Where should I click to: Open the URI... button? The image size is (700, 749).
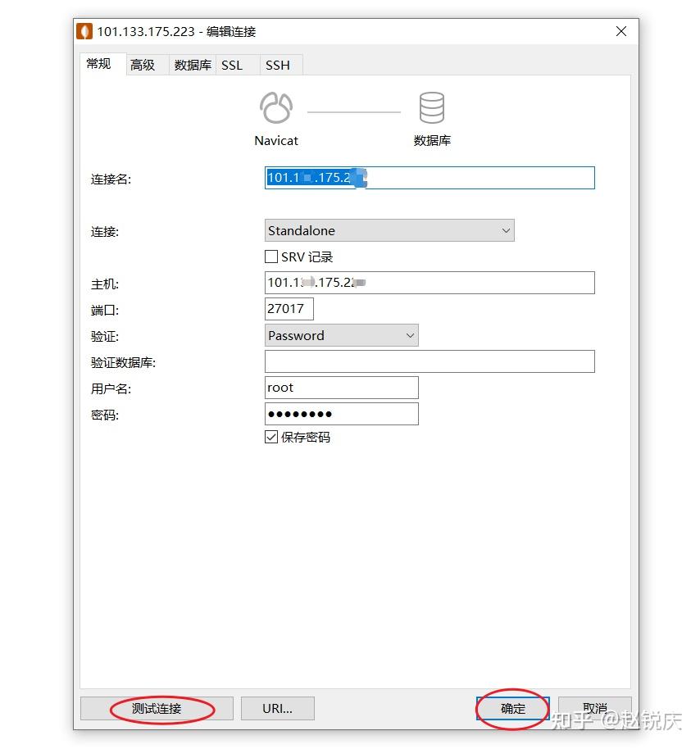click(x=278, y=708)
